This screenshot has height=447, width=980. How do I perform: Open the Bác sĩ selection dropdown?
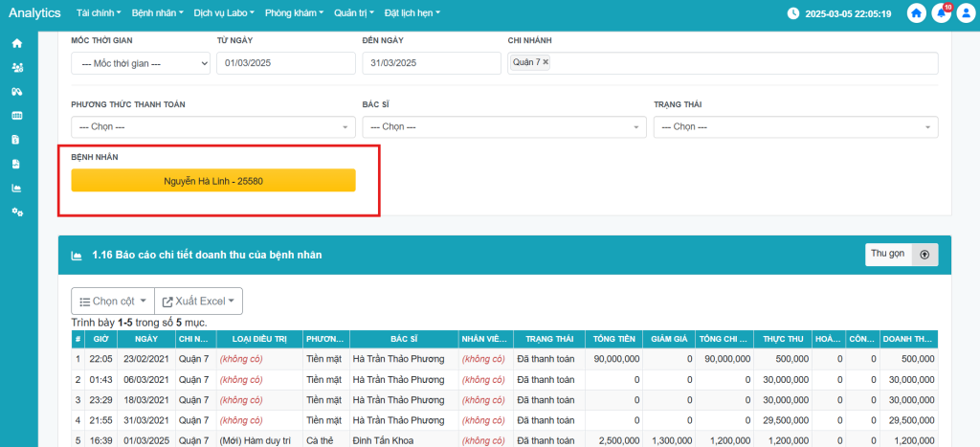[x=504, y=126]
